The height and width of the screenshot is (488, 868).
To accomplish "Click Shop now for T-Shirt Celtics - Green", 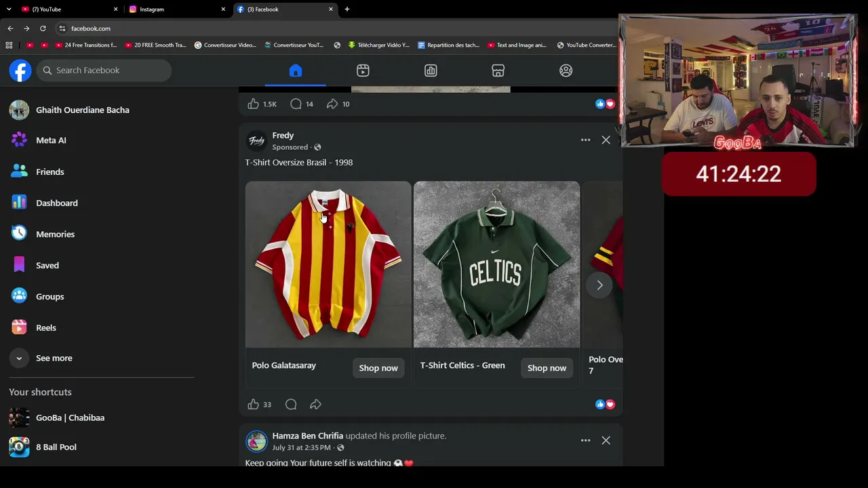I will [547, 368].
